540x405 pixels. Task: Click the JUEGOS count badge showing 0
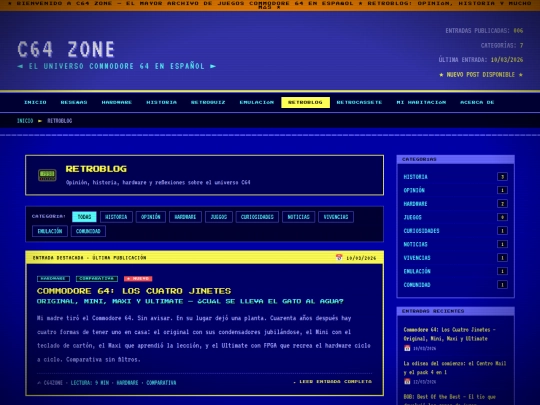coord(502,217)
